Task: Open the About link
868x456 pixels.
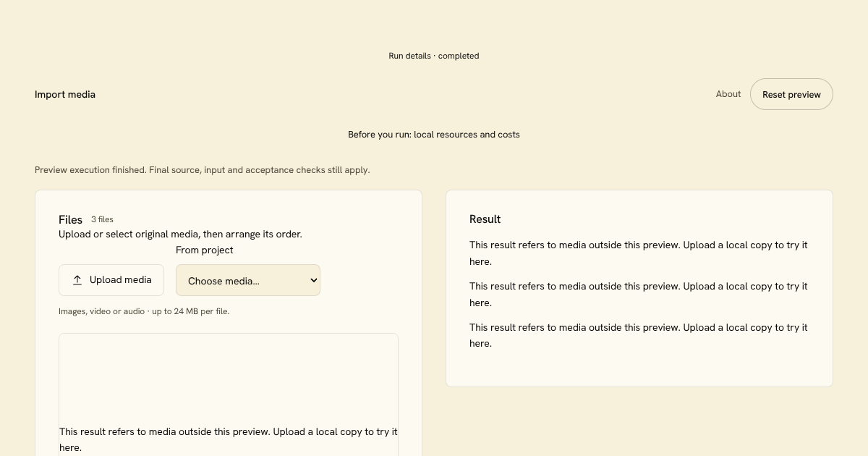Action: pos(728,94)
